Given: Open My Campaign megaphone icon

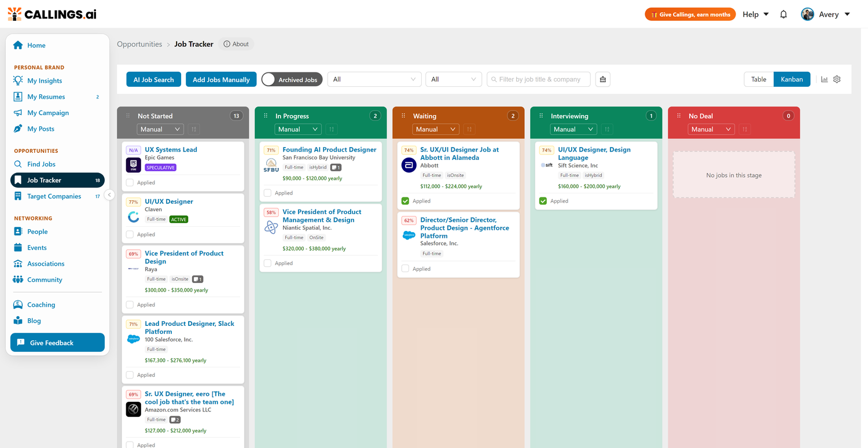Looking at the screenshot, I should pos(18,113).
